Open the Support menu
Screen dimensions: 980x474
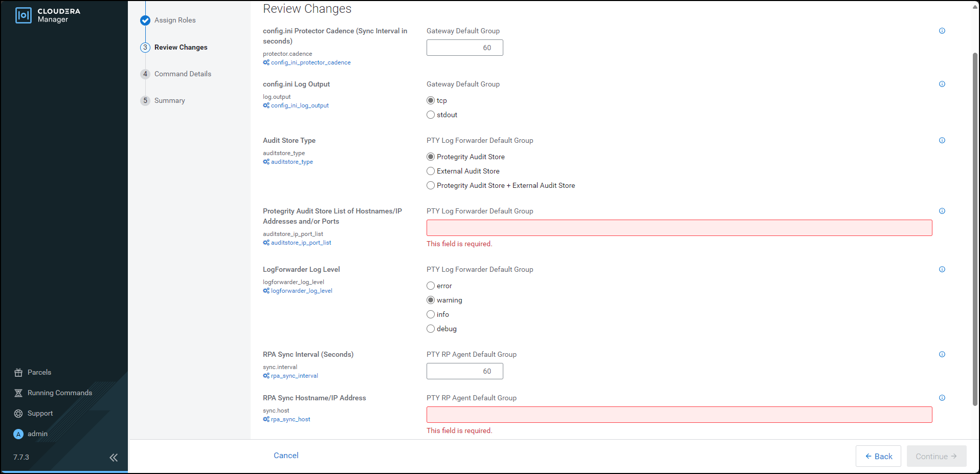(40, 413)
